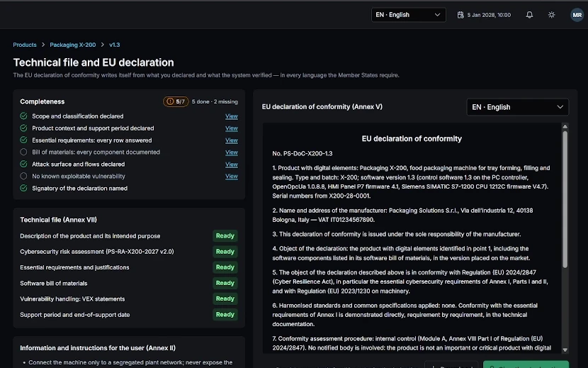This screenshot has height=368, width=588.
Task: Click Ready badge for Essential requirements and justifications
Action: click(x=225, y=267)
